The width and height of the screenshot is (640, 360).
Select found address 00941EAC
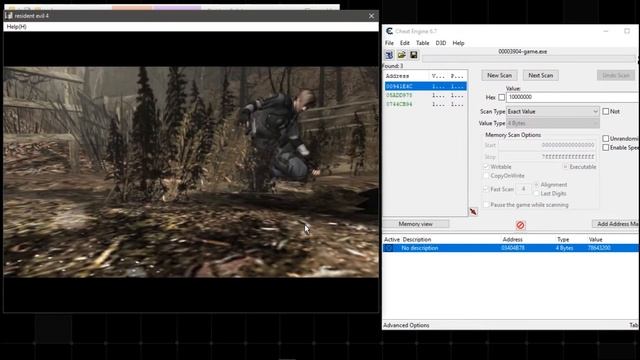click(x=425, y=86)
